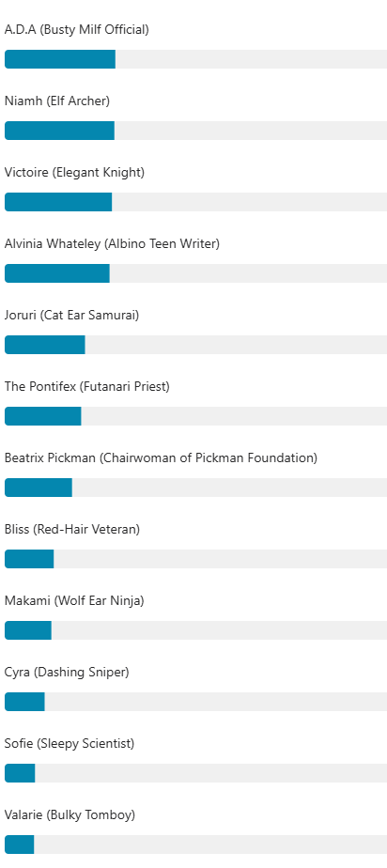Screen dimensions: 387x868
Task: Click the Niamh (Elf Archer) option label
Action: (57, 101)
